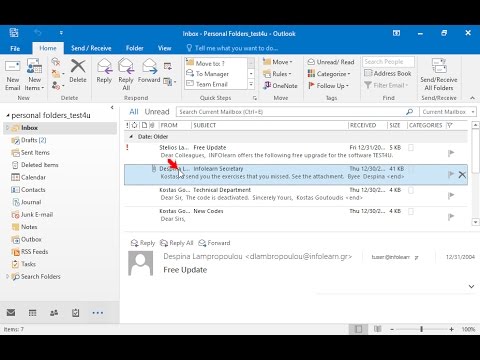Open the Address Book
The height and width of the screenshot is (360, 480).
(388, 73)
